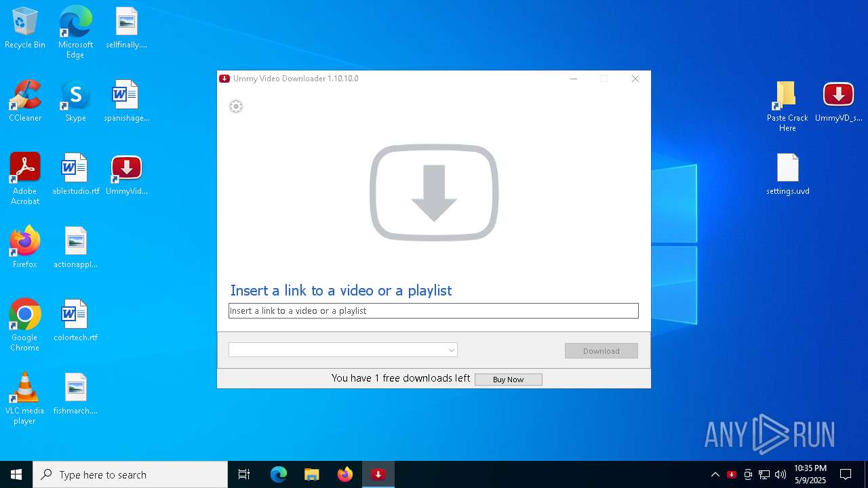Select the CCleaner desktop shortcut
The height and width of the screenshot is (488, 868).
click(25, 102)
